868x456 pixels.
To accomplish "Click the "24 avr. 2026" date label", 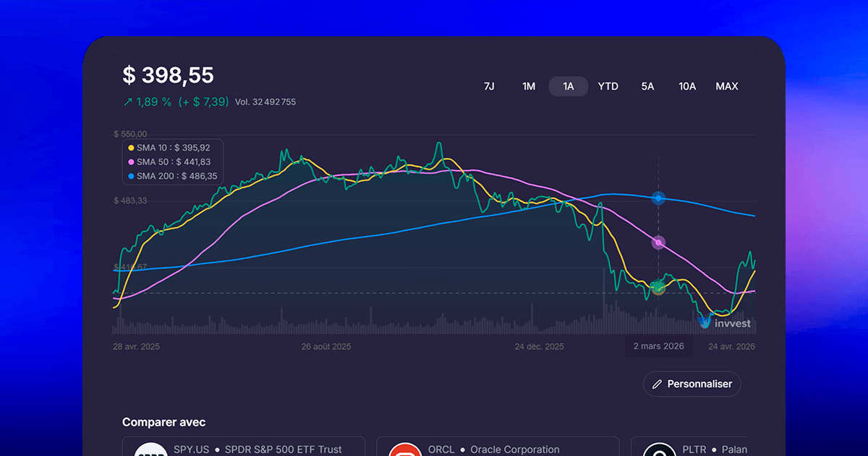I will tap(731, 347).
